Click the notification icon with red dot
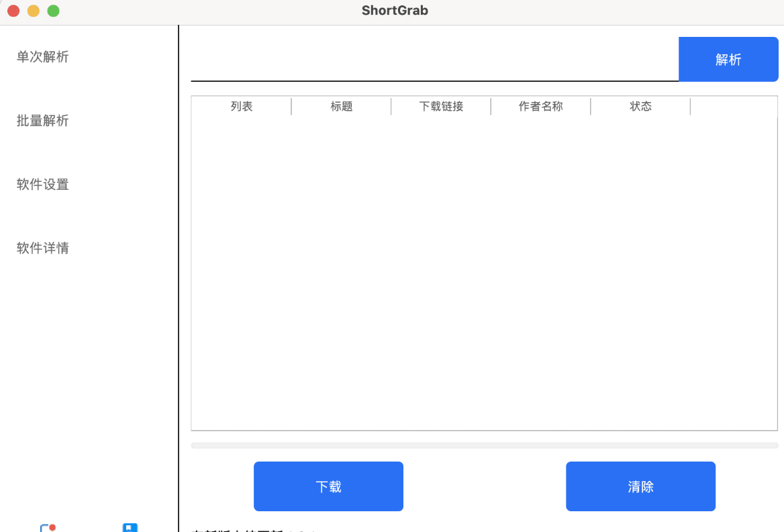The height and width of the screenshot is (532, 784). 46,528
